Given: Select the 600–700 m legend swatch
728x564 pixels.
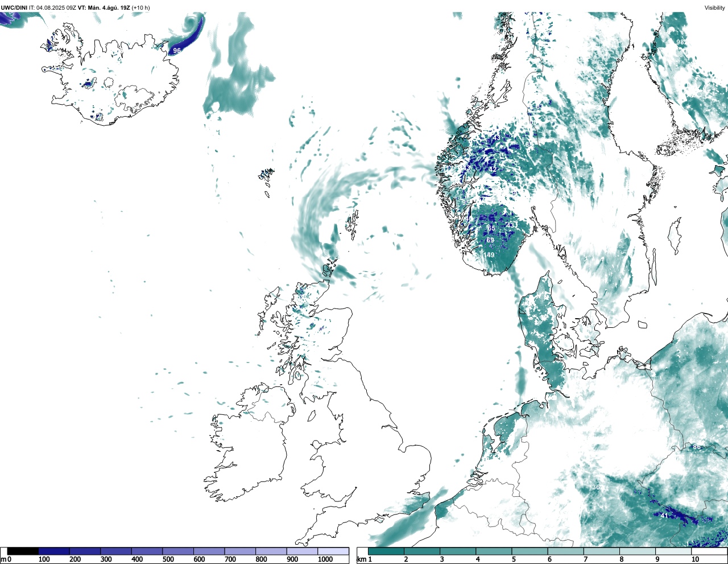Looking at the screenshot, I should point(209,551).
